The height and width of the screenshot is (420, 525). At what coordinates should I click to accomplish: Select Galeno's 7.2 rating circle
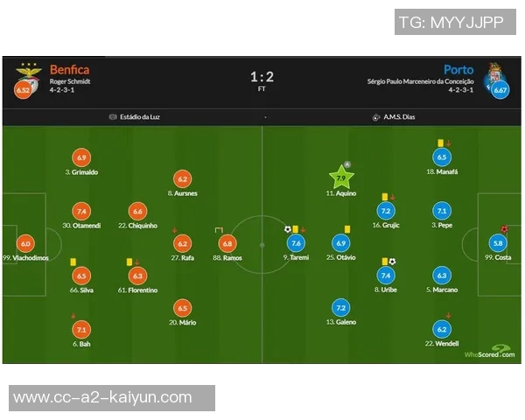pyautogui.click(x=341, y=307)
